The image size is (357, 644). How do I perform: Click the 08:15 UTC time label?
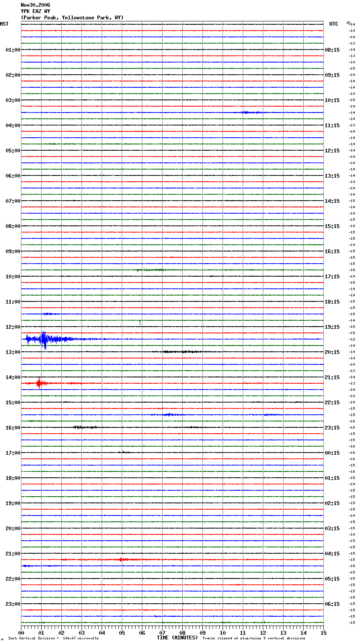tap(332, 50)
